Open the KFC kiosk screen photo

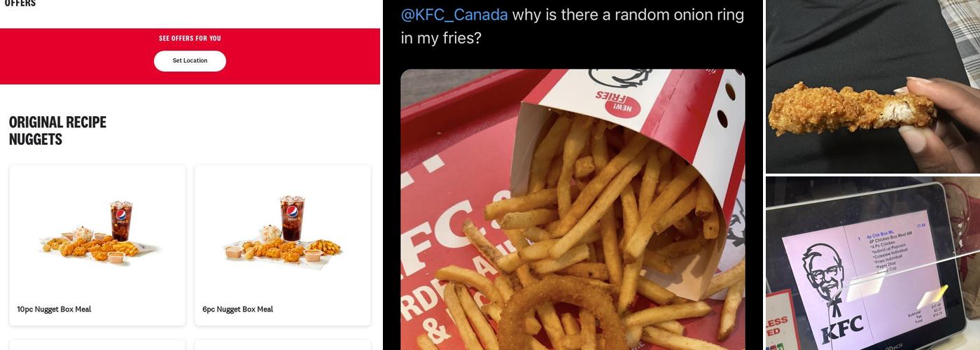pyautogui.click(x=873, y=263)
